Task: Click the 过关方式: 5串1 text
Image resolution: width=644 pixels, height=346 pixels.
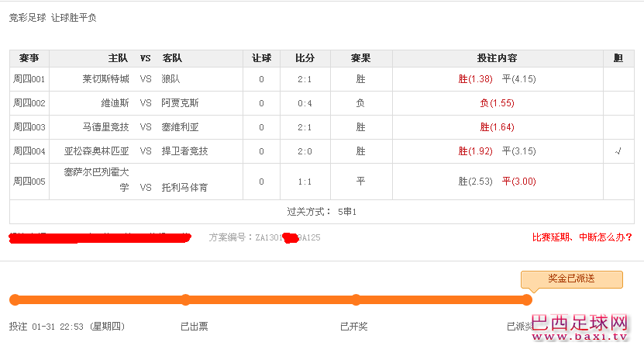Action: pyautogui.click(x=322, y=212)
